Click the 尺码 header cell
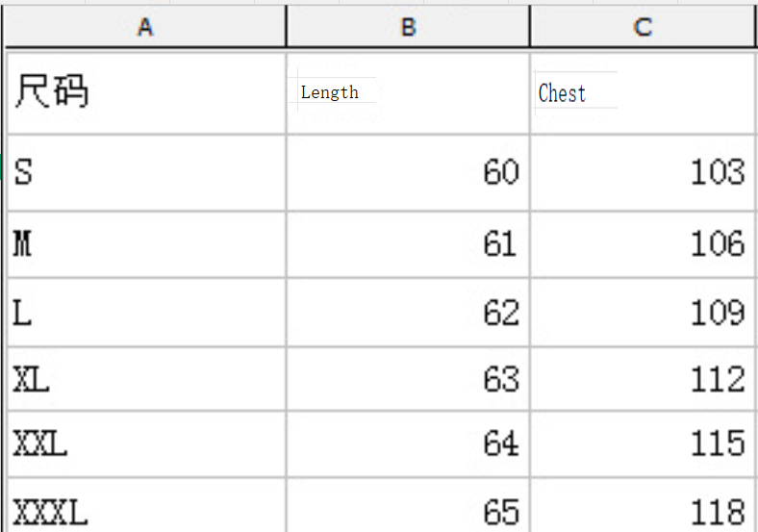 click(146, 92)
